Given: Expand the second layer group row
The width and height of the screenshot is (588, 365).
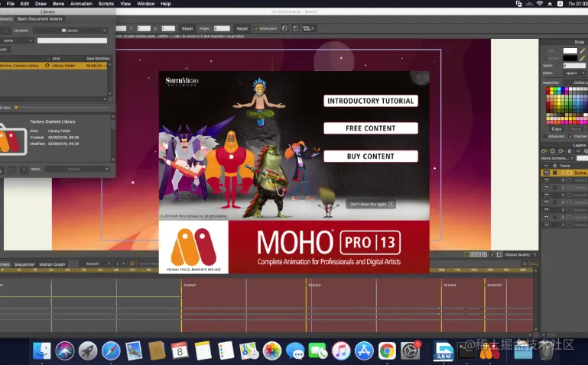Looking at the screenshot, I should (563, 180).
